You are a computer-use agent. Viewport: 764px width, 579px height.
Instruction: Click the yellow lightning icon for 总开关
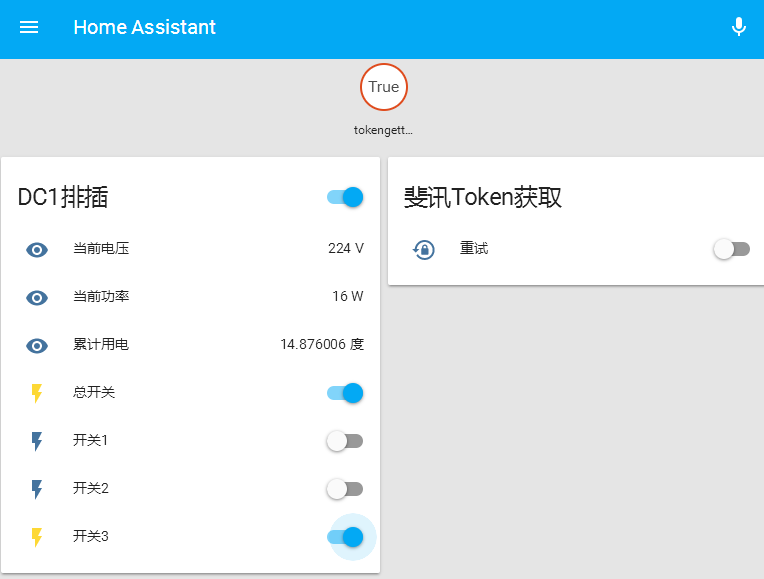[37, 393]
